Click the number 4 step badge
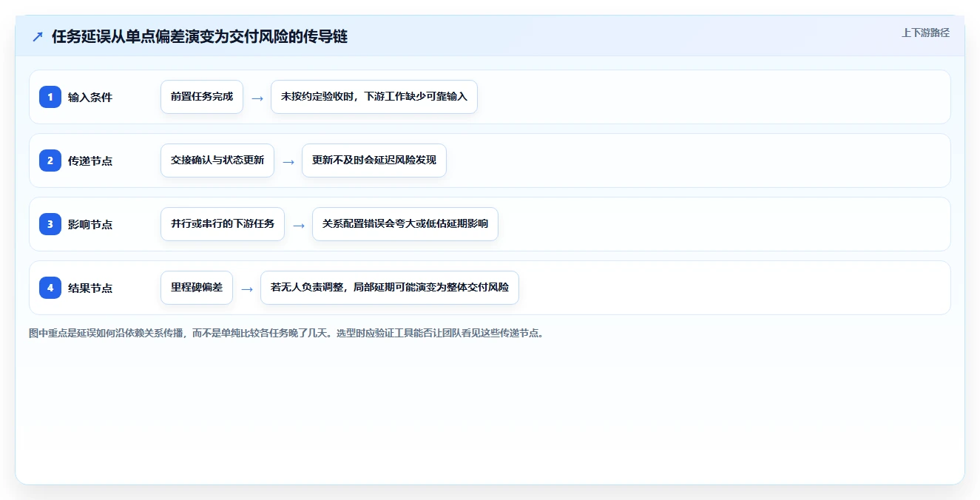 [x=50, y=288]
